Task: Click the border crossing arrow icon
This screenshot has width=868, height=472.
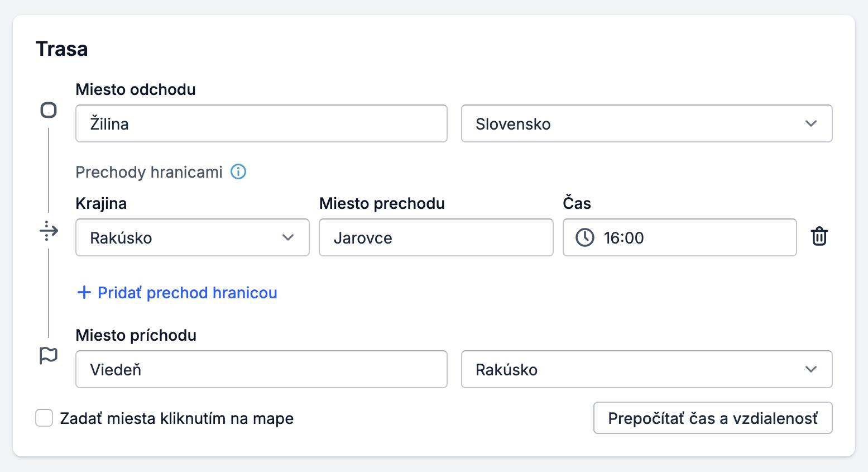Action: [x=49, y=231]
